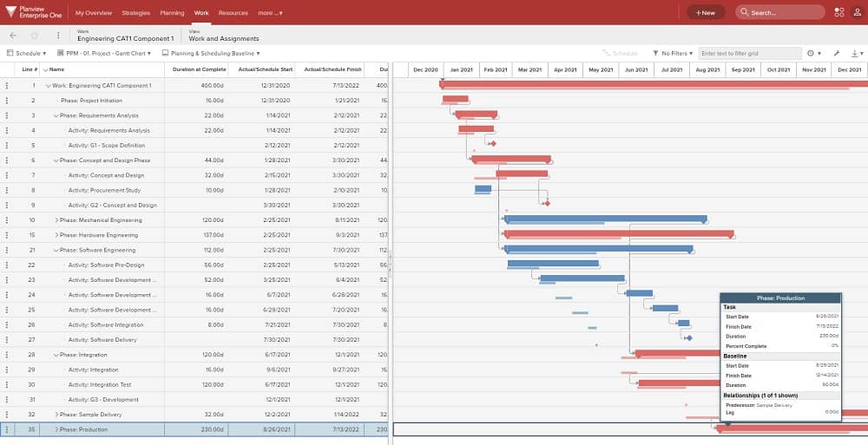Open the app switcher icon in the header
Viewport: 868px width, 445px height.
839,12
